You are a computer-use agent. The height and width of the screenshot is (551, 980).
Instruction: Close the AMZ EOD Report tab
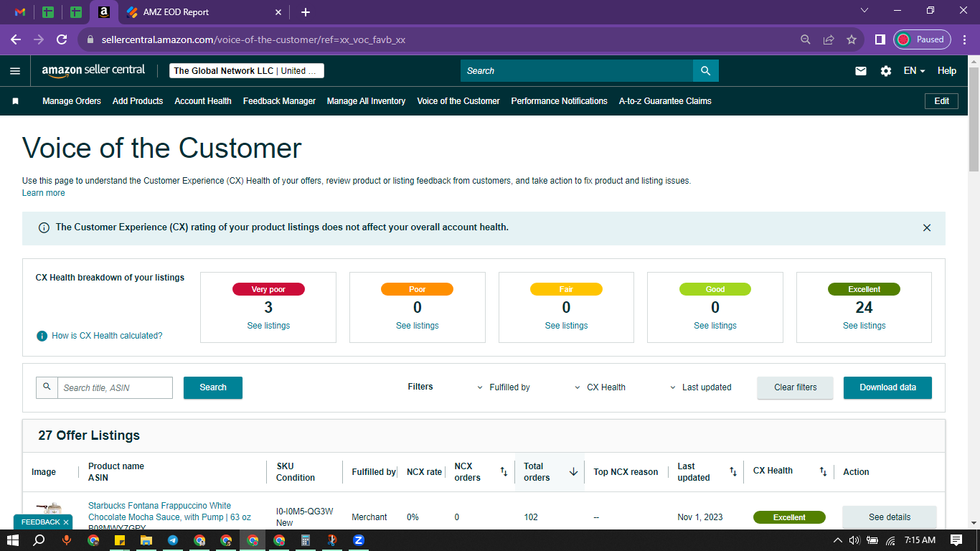coord(278,12)
